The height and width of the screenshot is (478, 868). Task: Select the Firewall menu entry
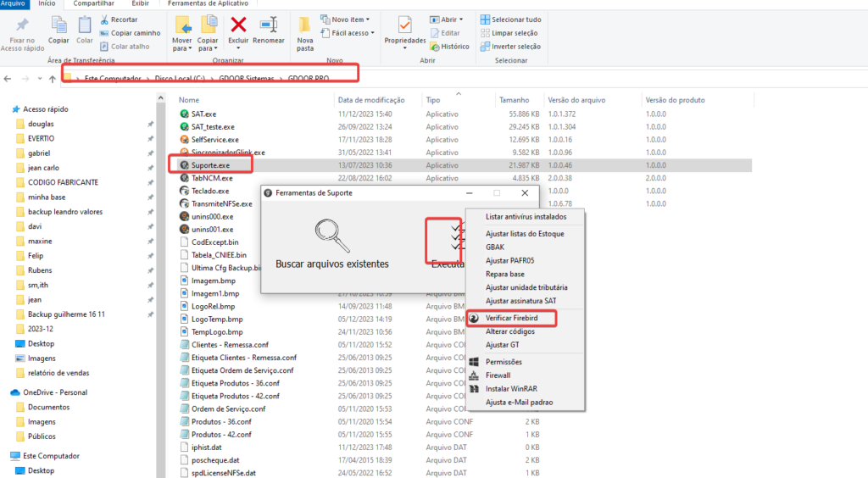point(498,375)
